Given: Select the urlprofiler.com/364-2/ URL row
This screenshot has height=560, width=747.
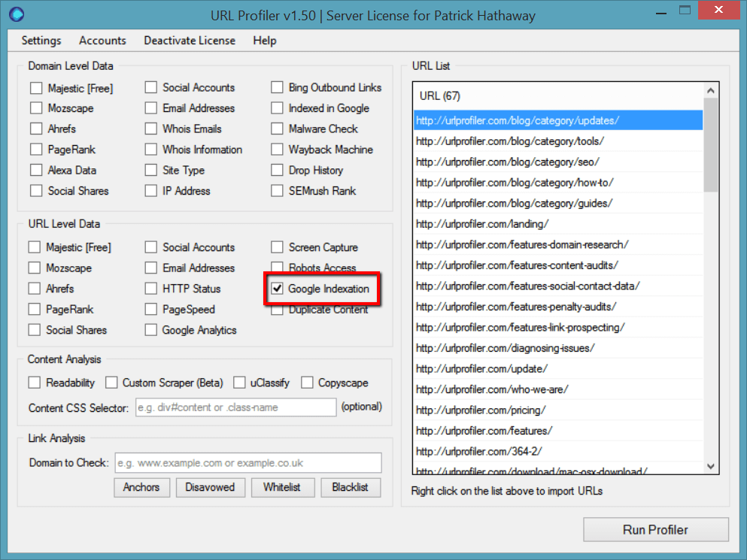Looking at the screenshot, I should 558,452.
